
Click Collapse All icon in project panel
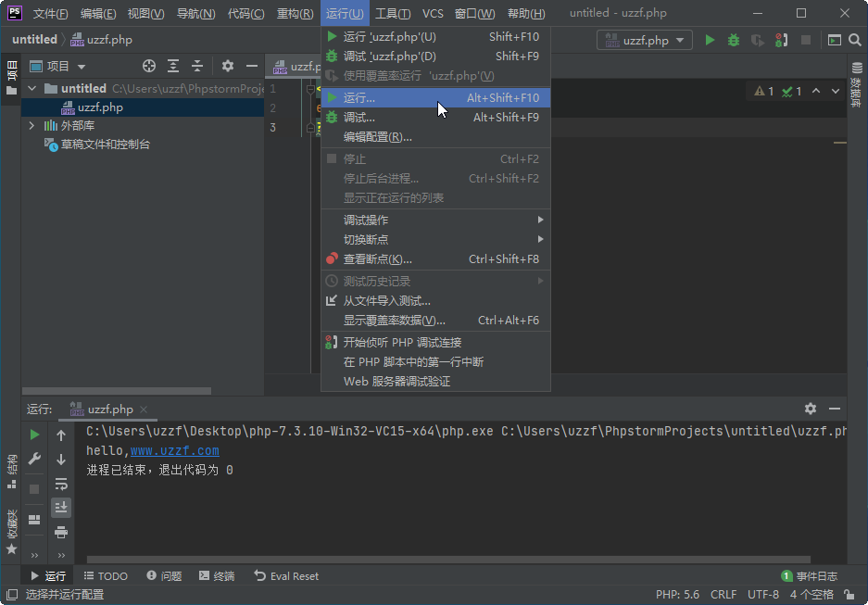click(x=197, y=67)
